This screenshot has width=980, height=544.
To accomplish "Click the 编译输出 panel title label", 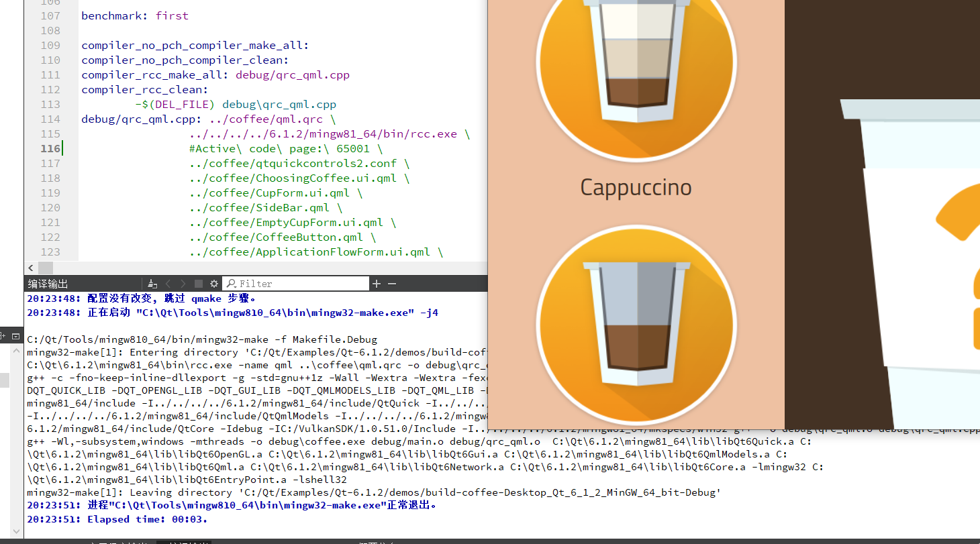I will [x=47, y=283].
